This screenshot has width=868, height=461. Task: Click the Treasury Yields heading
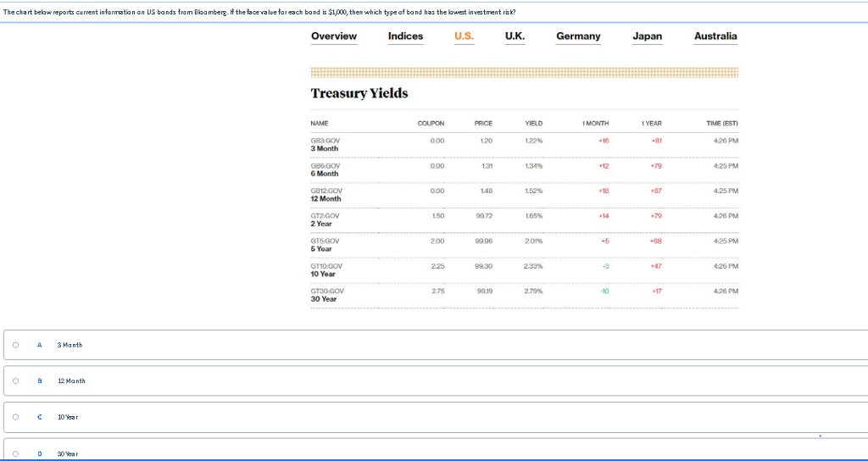[x=359, y=93]
